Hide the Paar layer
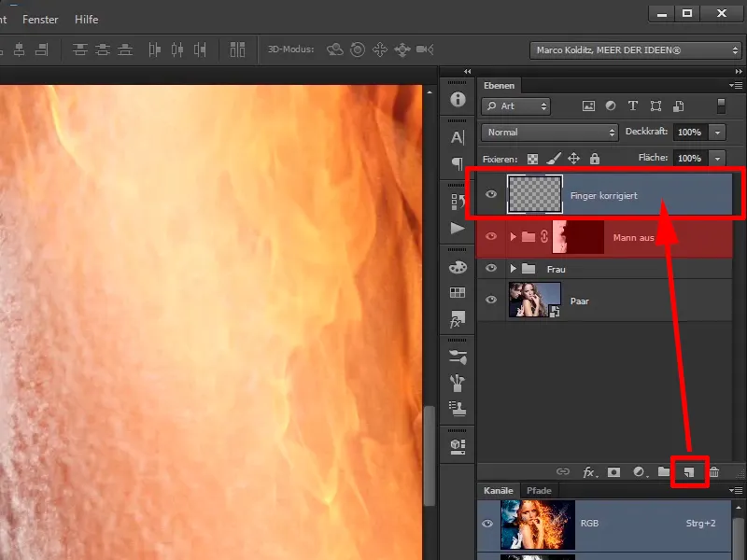 click(x=491, y=300)
